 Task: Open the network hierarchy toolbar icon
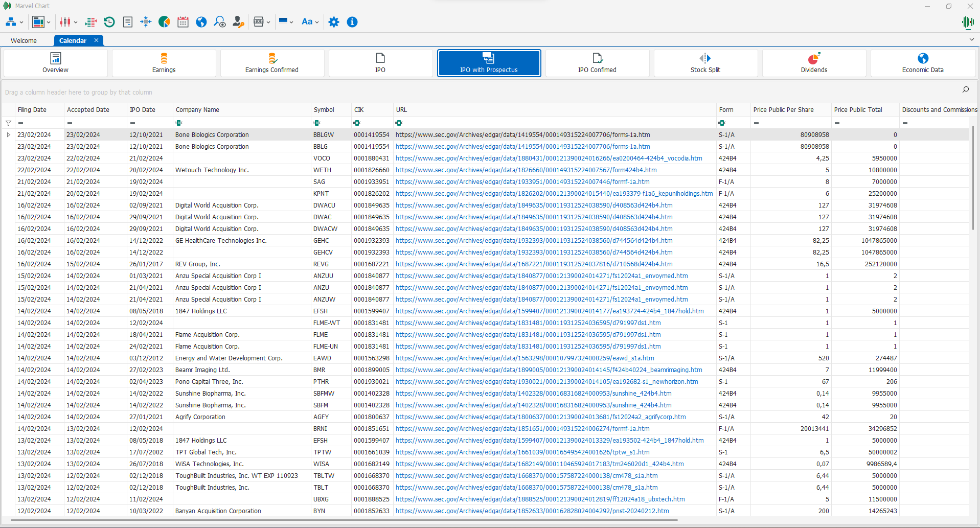click(x=11, y=22)
